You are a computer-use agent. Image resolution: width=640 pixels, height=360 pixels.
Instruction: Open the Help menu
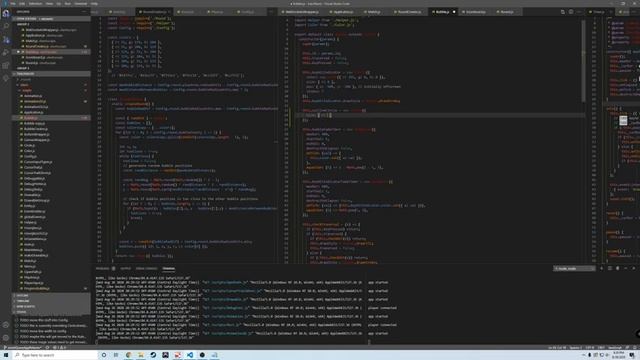(x=94, y=4)
